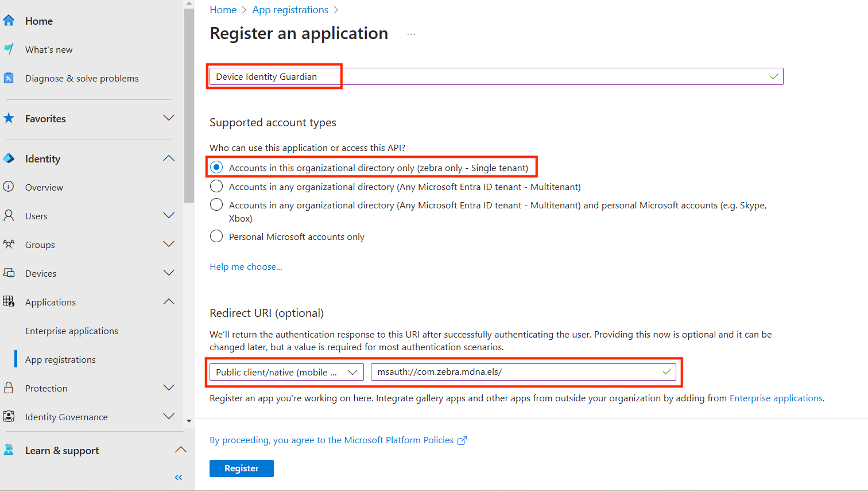The width and height of the screenshot is (868, 492).
Task: Click the What's new icon
Action: (9, 49)
